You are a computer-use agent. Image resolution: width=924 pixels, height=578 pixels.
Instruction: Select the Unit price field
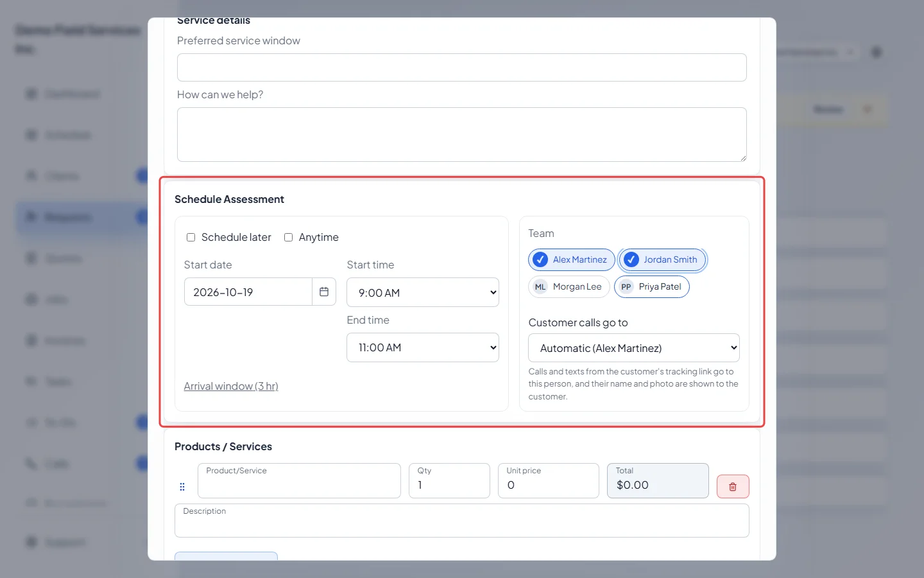pos(549,480)
